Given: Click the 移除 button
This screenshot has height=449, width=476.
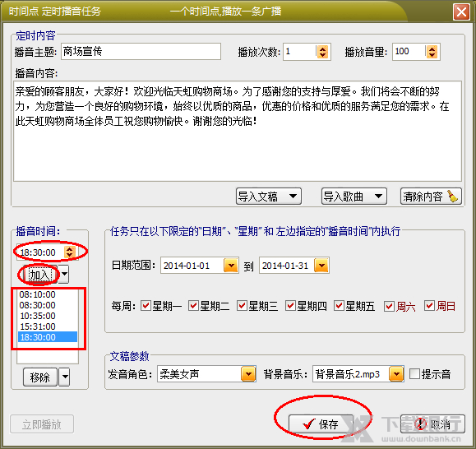Looking at the screenshot, I should pos(40,377).
